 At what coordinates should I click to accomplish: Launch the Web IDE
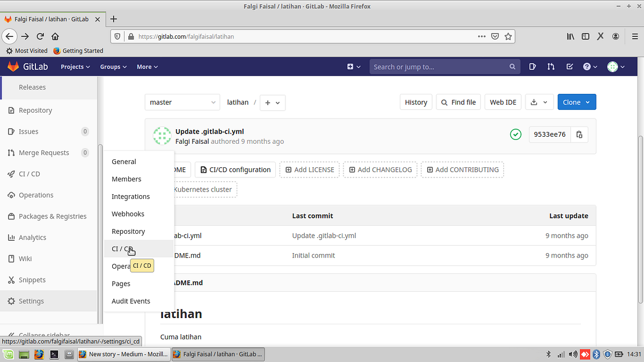503,102
